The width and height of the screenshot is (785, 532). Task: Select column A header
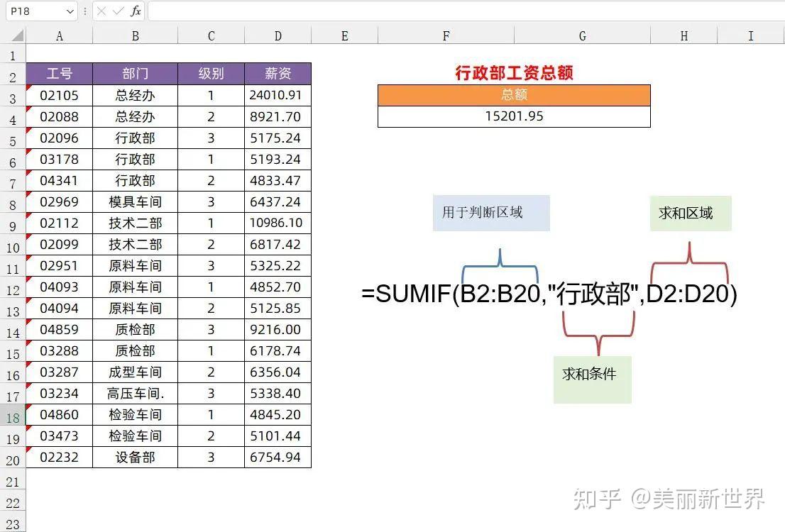(59, 35)
